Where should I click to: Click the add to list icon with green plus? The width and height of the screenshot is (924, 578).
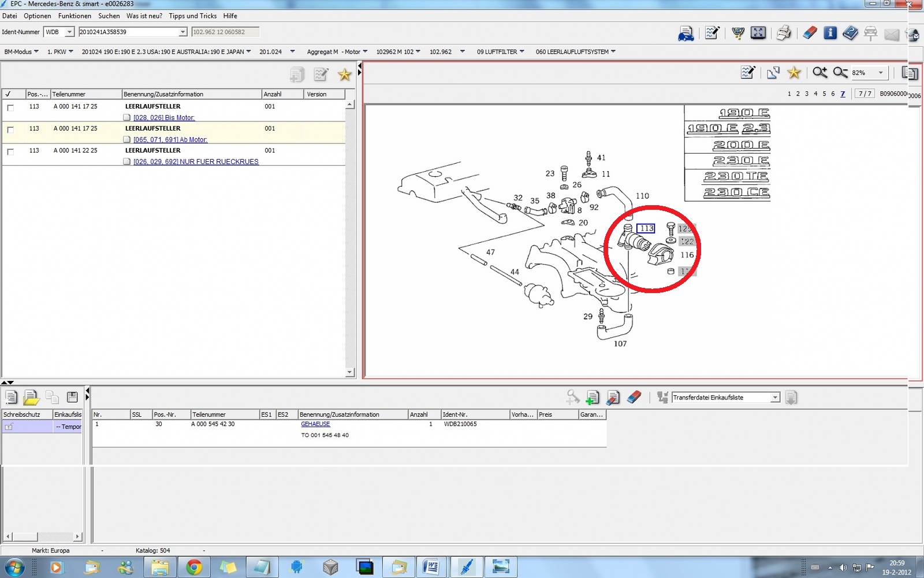coord(592,398)
